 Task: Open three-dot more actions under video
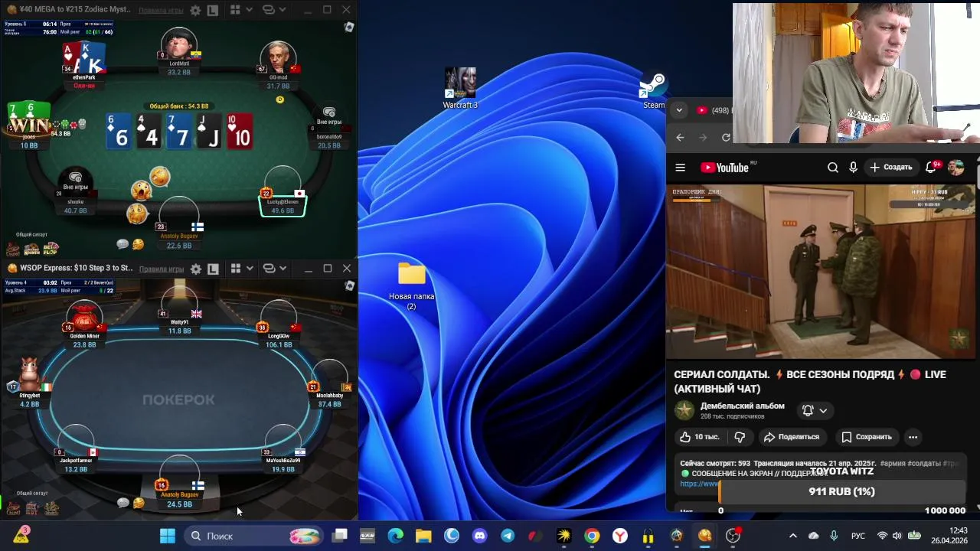913,437
